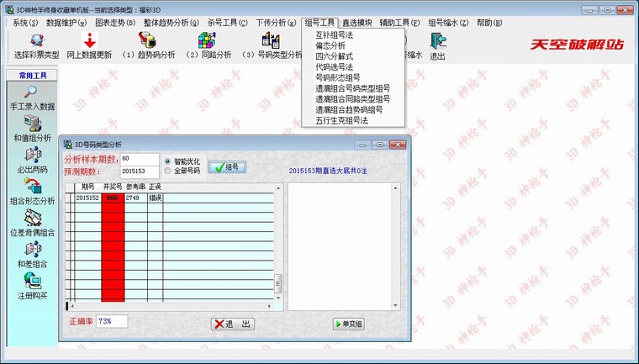The image size is (639, 364).
Task: Click the results table vertical scrollbar
Action: pos(279,244)
